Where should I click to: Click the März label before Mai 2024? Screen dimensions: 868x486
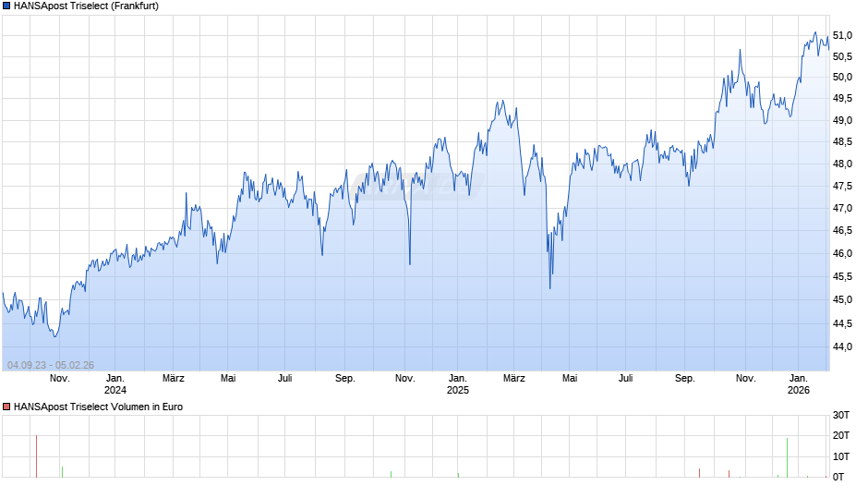tap(174, 379)
